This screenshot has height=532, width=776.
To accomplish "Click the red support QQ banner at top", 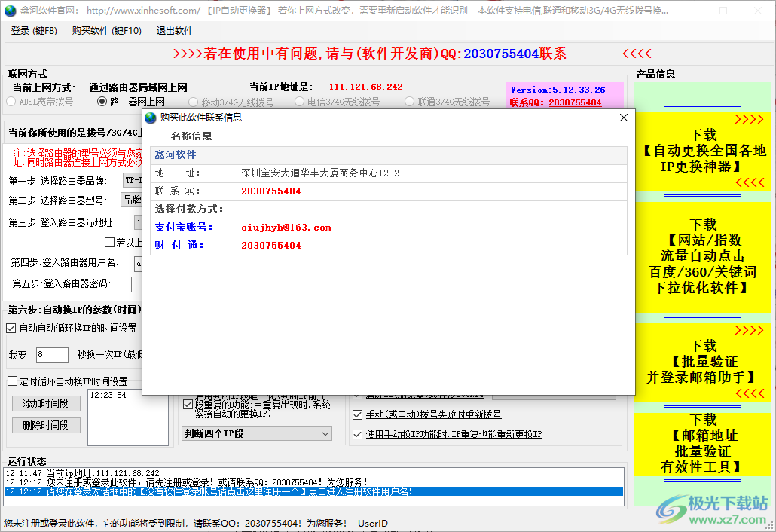I will point(370,54).
